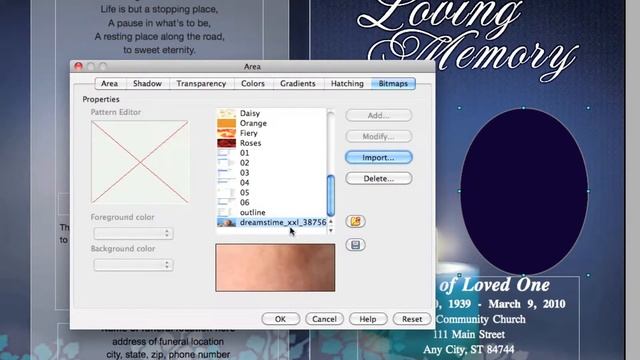Select the dark oval shape in document
640x360 pixels.
coord(524,191)
